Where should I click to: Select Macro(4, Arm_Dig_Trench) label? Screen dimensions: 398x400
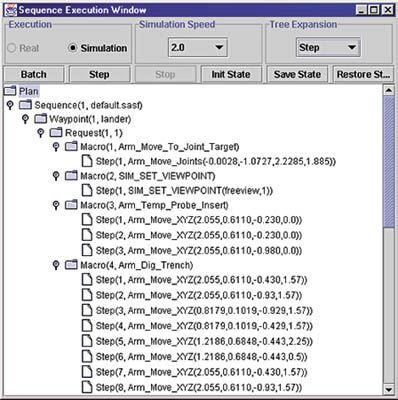point(137,265)
